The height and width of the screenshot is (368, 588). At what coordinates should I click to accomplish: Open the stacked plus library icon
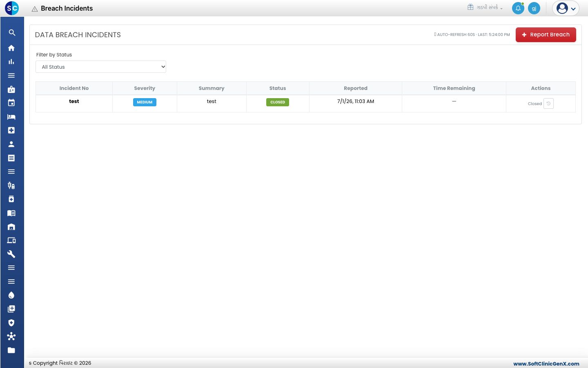(11, 309)
